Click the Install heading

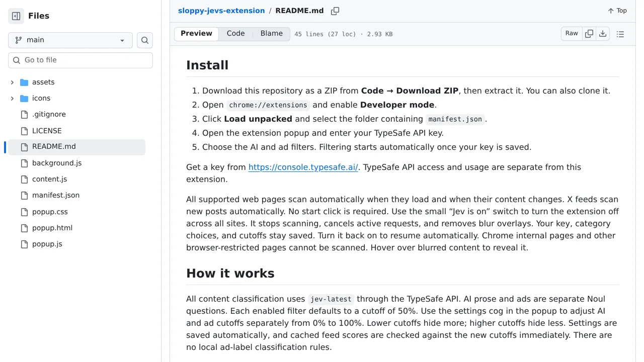coord(207,65)
